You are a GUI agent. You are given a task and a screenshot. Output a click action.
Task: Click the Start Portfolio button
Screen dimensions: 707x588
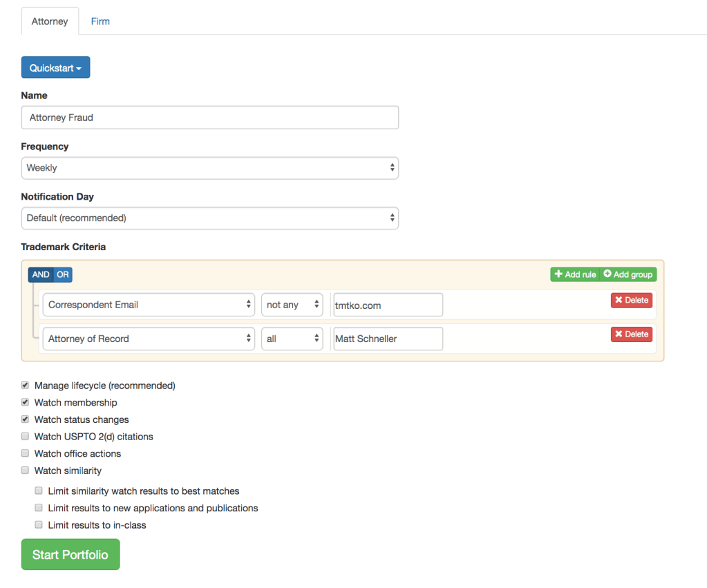coord(70,554)
